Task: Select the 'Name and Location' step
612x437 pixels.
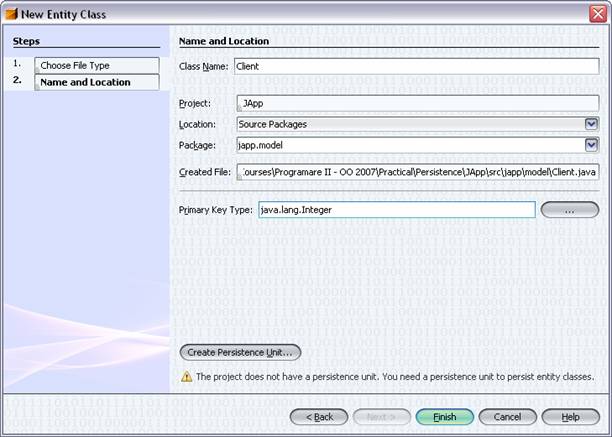Action: (x=97, y=82)
